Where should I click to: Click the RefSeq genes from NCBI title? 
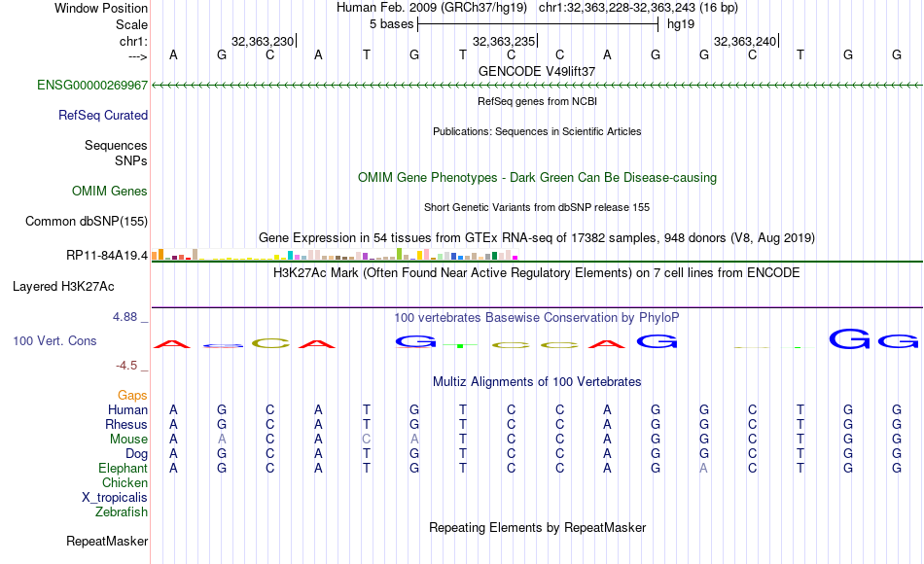(x=537, y=101)
